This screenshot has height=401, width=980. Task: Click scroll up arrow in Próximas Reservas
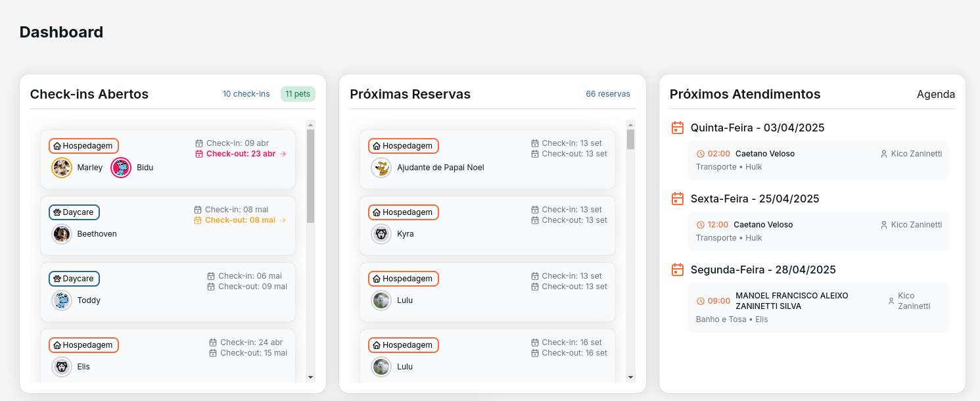[x=630, y=125]
